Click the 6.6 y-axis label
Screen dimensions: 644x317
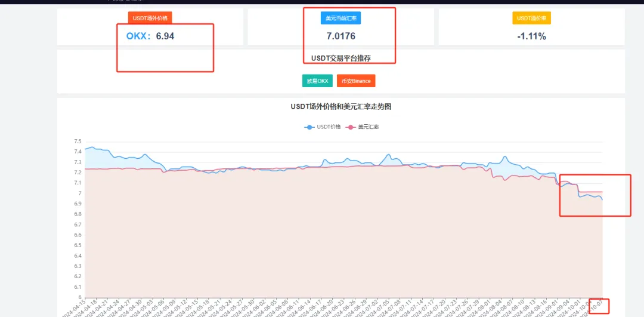[x=78, y=235]
